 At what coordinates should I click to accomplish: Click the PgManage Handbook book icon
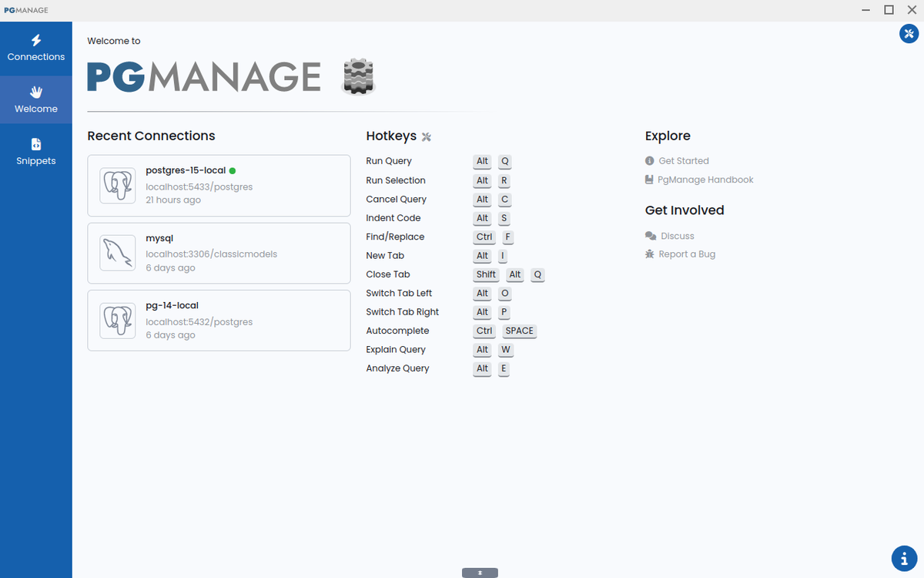click(x=649, y=180)
